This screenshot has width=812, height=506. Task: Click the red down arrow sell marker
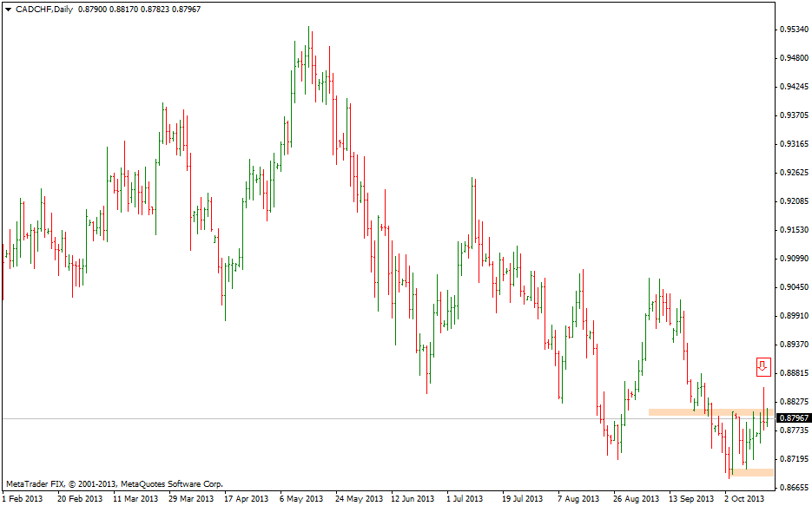tap(762, 366)
